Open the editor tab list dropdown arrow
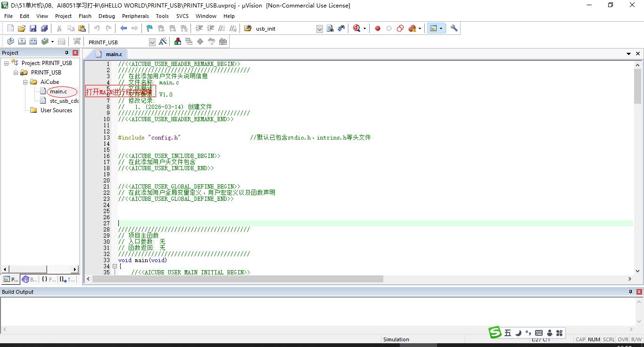644x347 pixels. point(628,54)
